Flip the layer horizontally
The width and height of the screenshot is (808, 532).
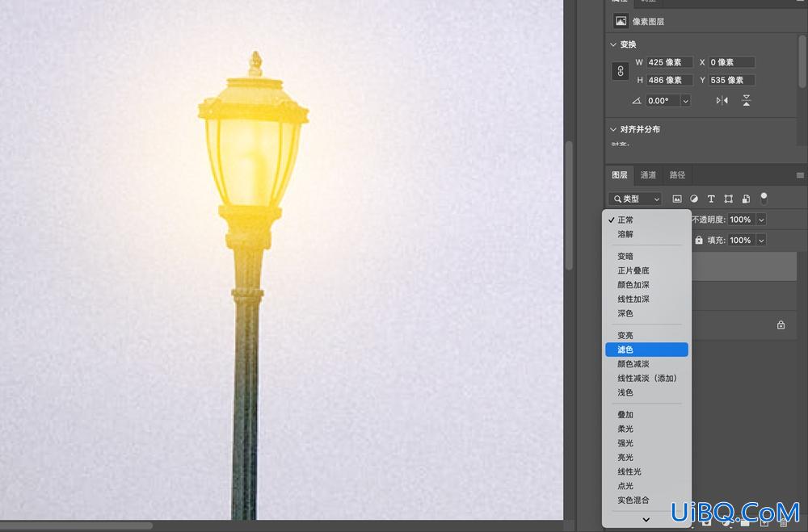click(x=722, y=100)
